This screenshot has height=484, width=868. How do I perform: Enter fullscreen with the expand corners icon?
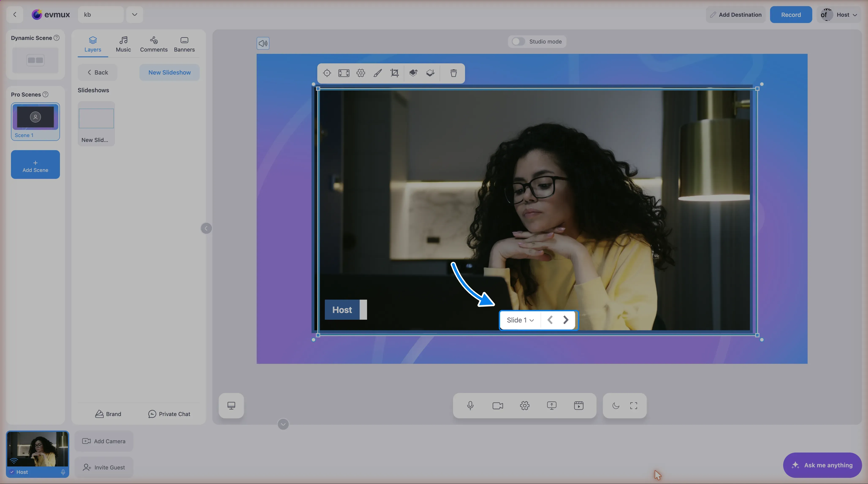coord(634,405)
